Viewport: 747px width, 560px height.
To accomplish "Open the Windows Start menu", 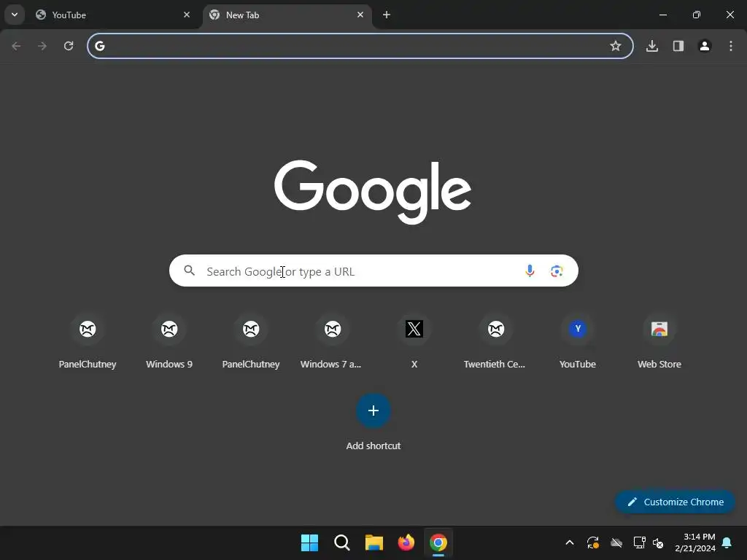I will point(309,542).
